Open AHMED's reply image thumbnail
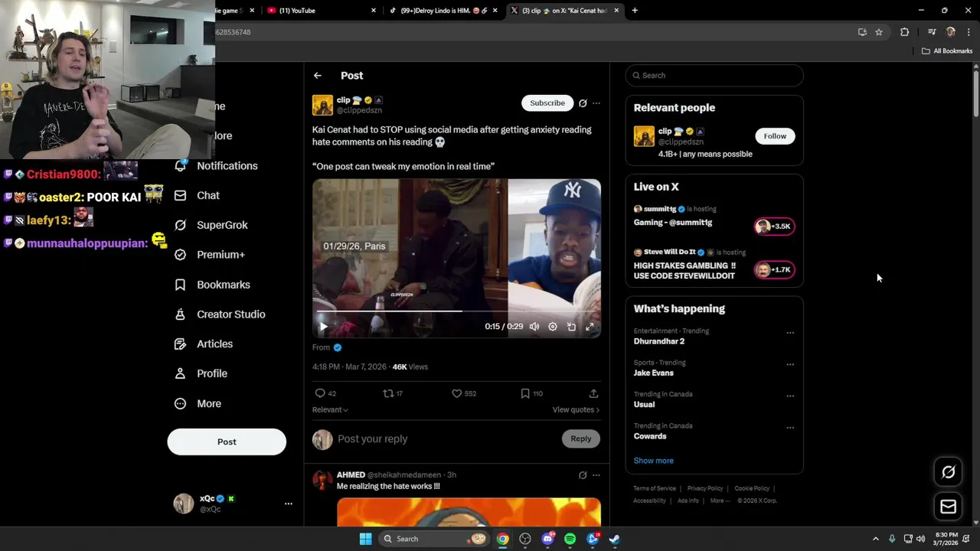Image resolution: width=980 pixels, height=551 pixels. pos(469,512)
